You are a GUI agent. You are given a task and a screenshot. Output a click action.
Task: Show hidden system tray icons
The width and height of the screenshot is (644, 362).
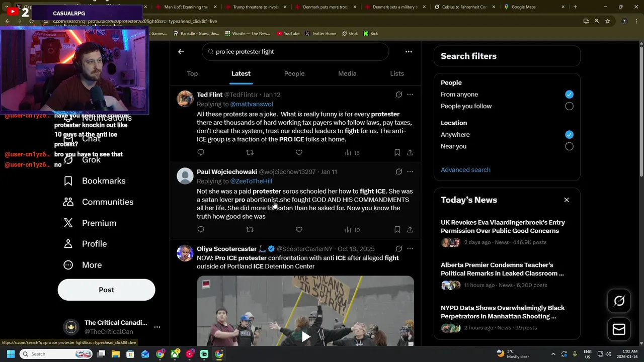point(553,354)
